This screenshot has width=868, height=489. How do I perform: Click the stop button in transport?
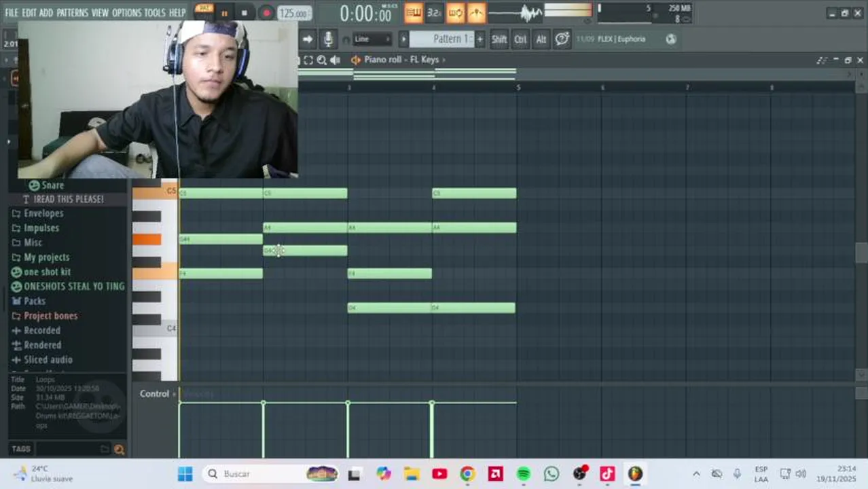[245, 13]
